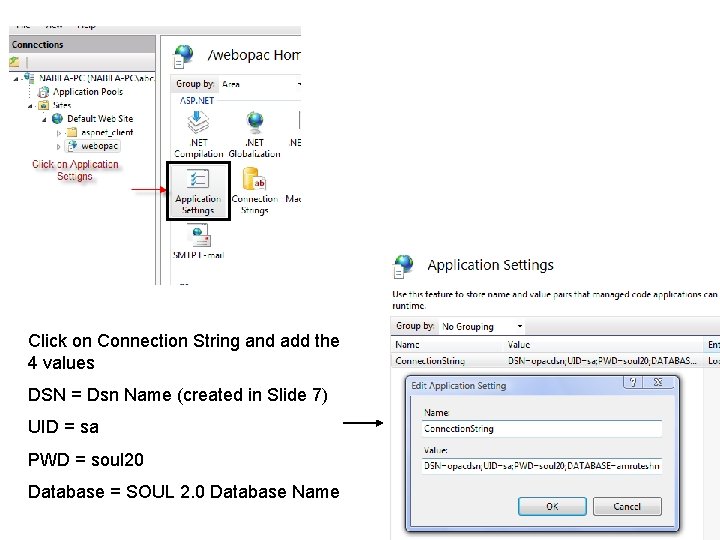Close the Edit Application Setting dialog
The height and width of the screenshot is (540, 720).
[658, 382]
